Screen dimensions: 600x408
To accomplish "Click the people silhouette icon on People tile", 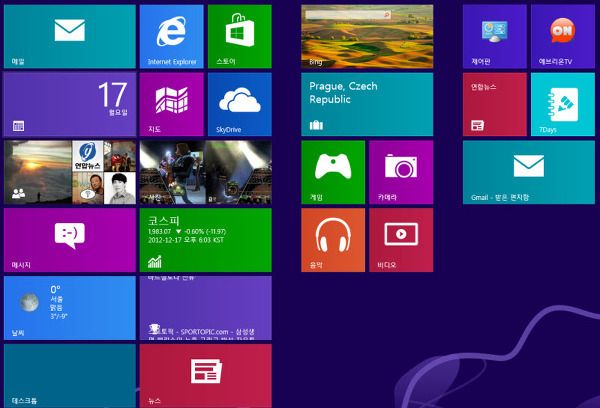I will [18, 194].
